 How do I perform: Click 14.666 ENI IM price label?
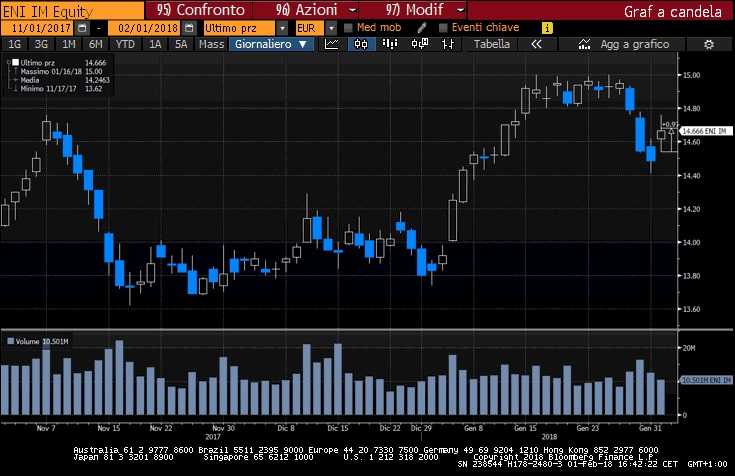[x=706, y=131]
